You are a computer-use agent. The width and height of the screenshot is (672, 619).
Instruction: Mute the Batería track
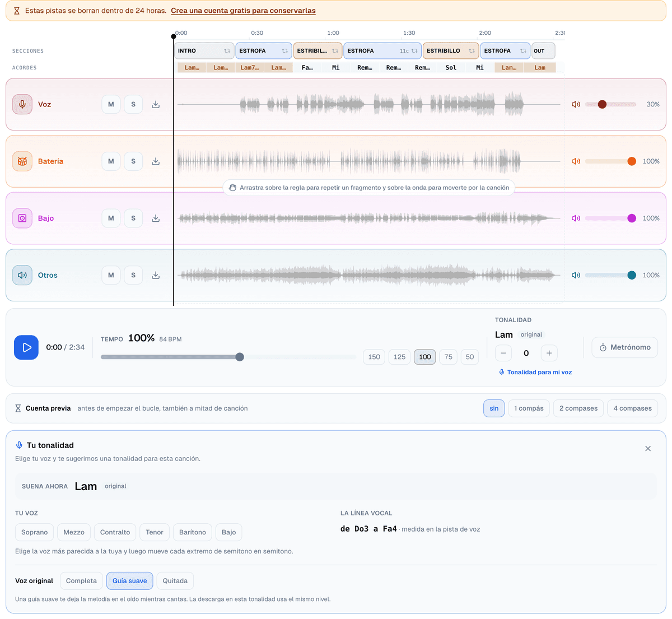point(111,161)
